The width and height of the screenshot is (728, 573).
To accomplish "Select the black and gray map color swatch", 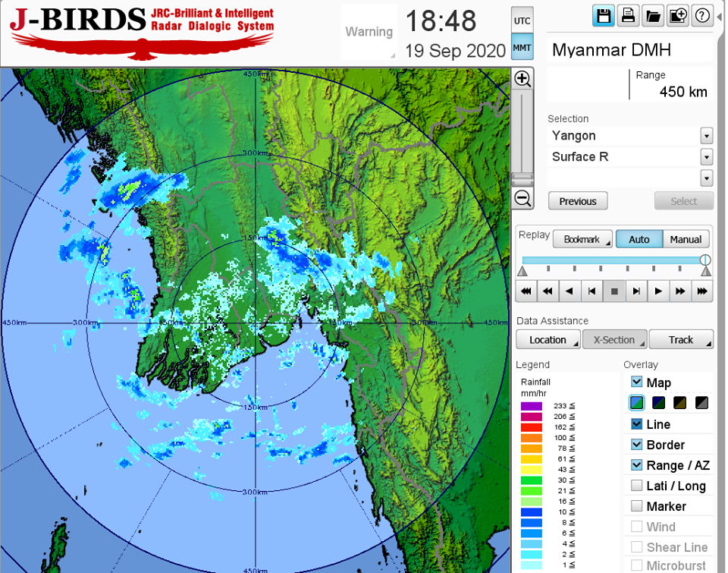I will [x=701, y=403].
